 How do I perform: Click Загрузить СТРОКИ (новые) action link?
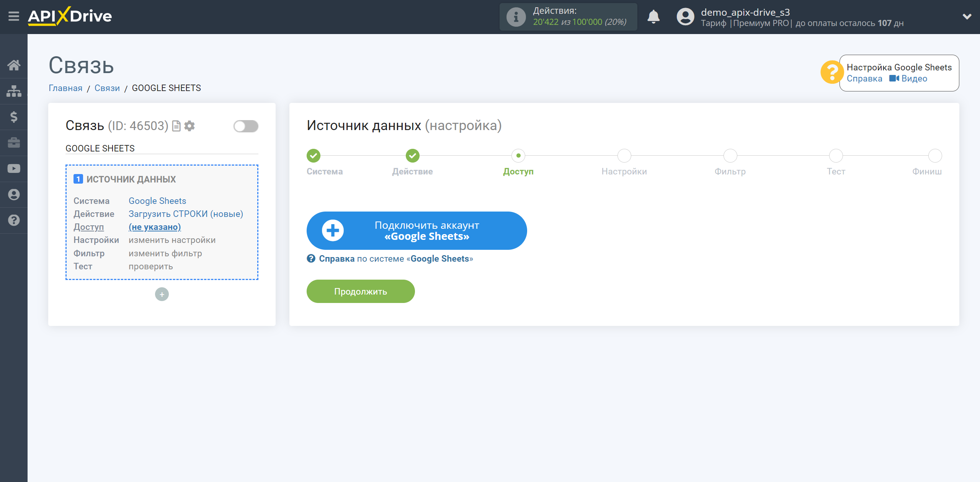point(186,214)
